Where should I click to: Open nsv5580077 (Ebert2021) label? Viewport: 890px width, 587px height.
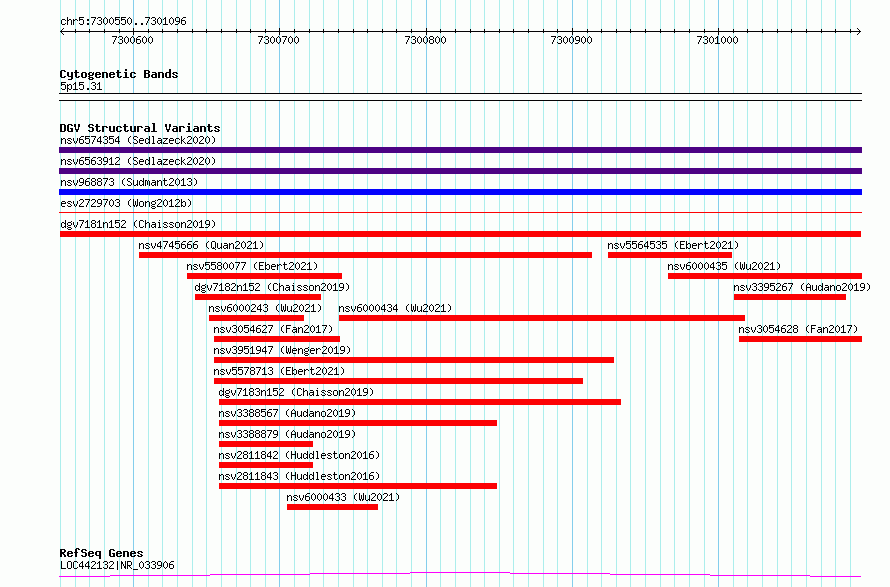pyautogui.click(x=252, y=266)
